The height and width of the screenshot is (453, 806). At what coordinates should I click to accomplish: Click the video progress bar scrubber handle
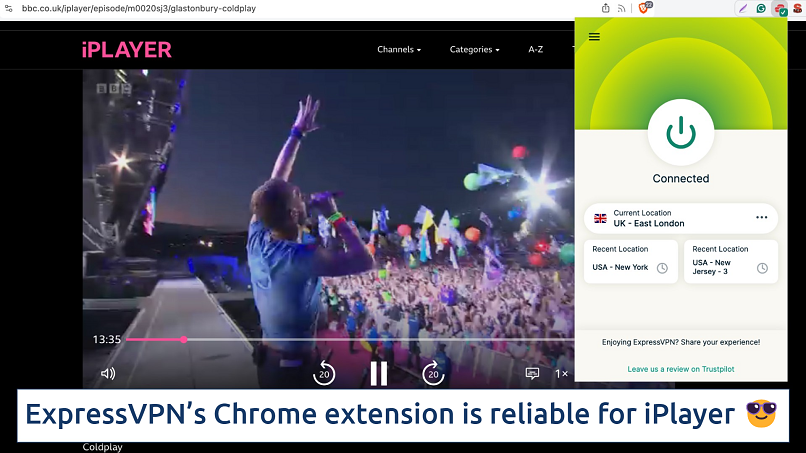[x=184, y=339]
